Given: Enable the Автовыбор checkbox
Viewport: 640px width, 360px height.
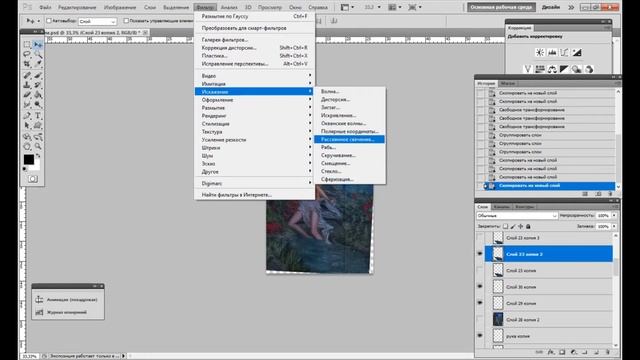Looking at the screenshot, I should pyautogui.click(x=49, y=21).
